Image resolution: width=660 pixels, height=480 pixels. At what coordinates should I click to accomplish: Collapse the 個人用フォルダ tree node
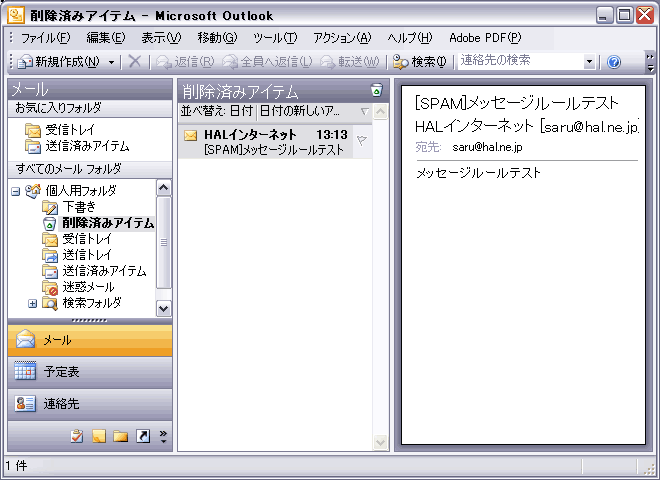16,192
